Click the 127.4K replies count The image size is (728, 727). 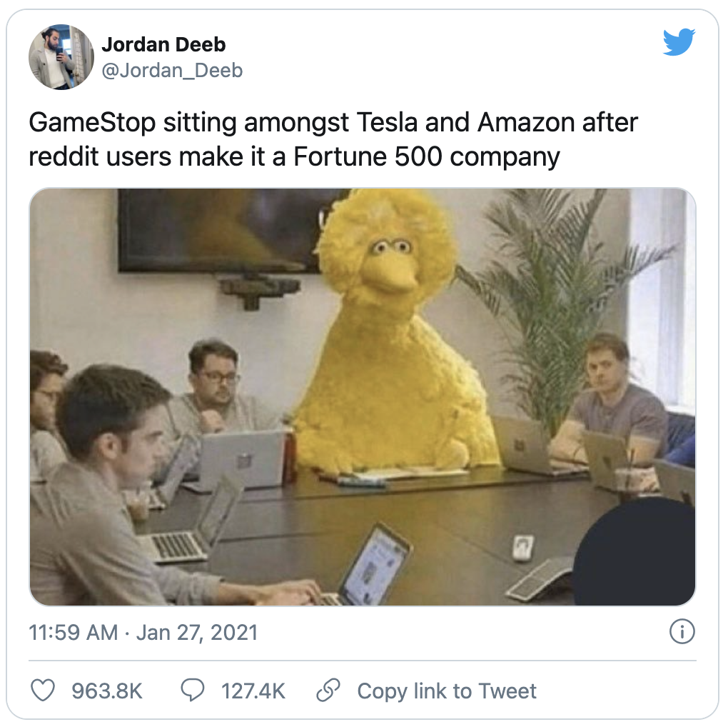coord(253,691)
